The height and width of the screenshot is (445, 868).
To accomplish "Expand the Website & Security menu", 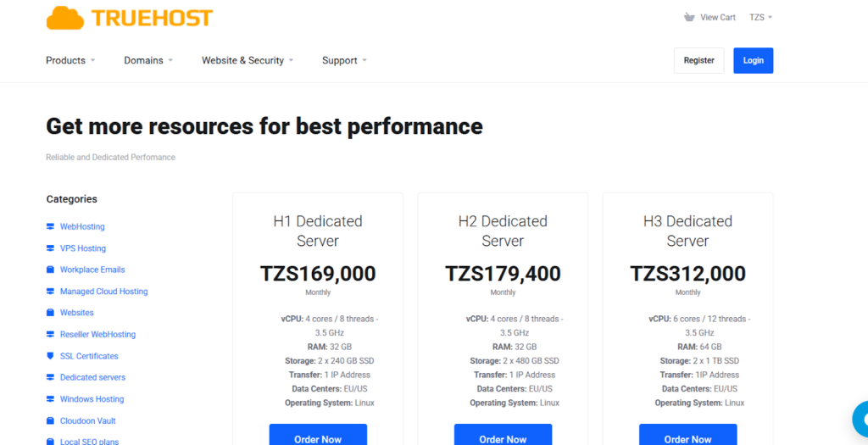I will (x=248, y=60).
